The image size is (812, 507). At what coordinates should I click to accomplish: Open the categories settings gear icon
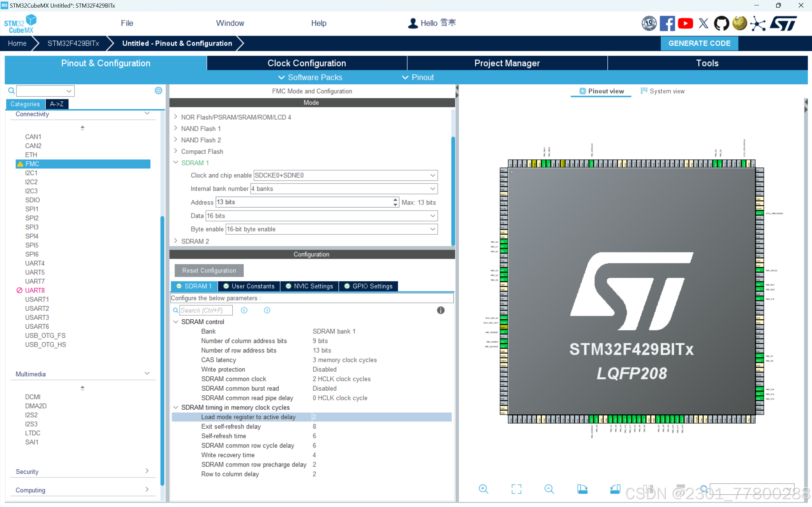click(x=158, y=91)
